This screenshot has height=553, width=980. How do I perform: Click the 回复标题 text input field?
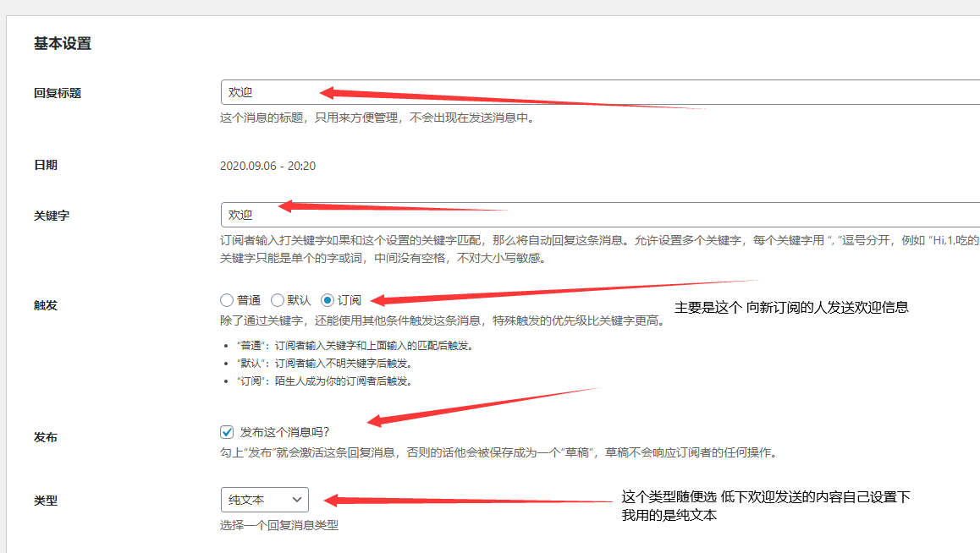[x=592, y=92]
